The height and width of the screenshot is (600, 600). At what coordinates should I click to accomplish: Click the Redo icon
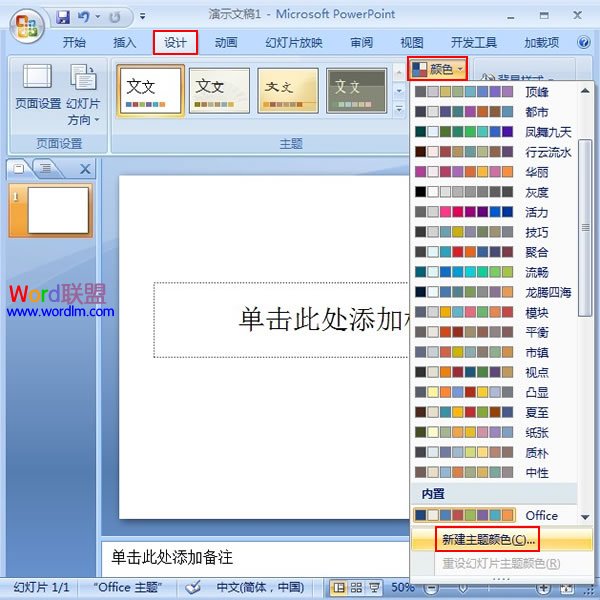coord(114,17)
